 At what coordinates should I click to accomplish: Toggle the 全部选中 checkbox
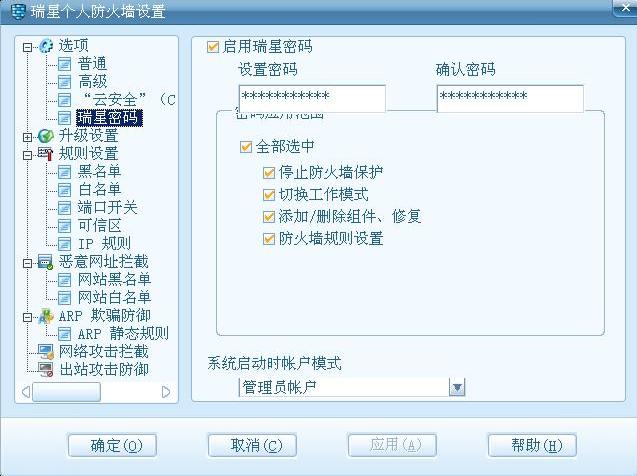click(246, 147)
